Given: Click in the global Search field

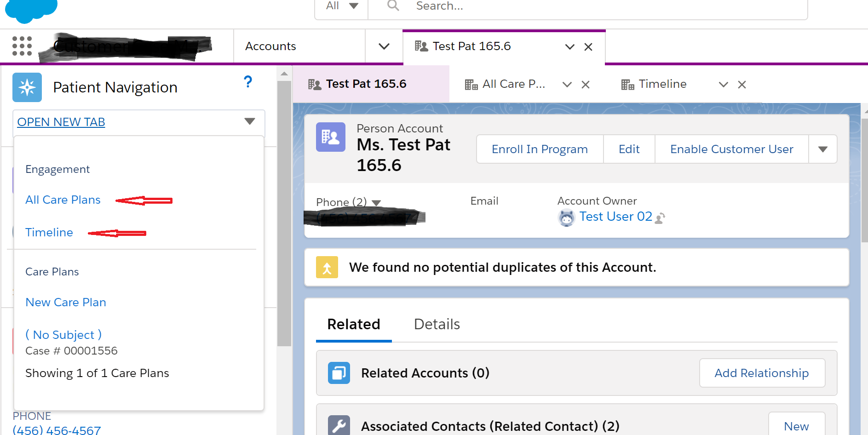Looking at the screenshot, I should (x=598, y=6).
